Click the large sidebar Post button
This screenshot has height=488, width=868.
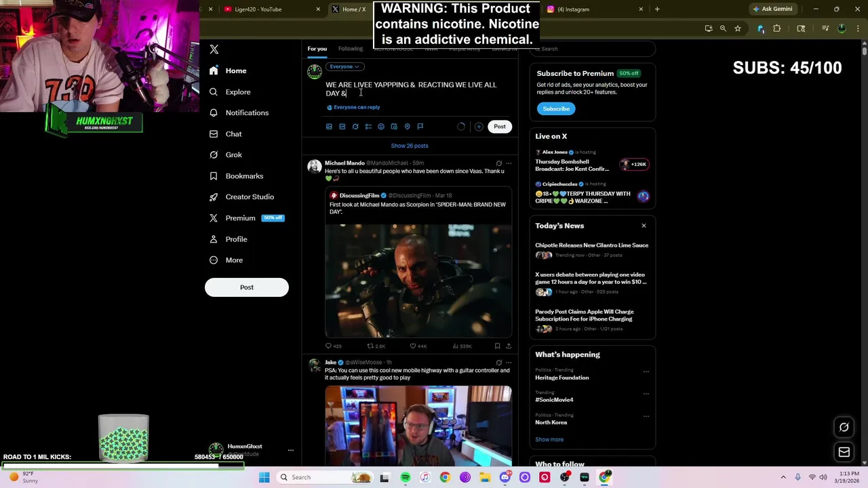coord(247,287)
